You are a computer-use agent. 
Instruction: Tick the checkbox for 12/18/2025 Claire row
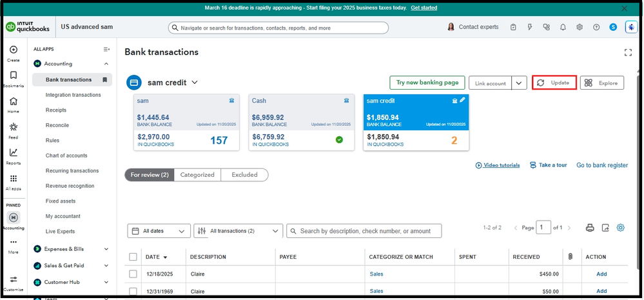[x=133, y=274]
